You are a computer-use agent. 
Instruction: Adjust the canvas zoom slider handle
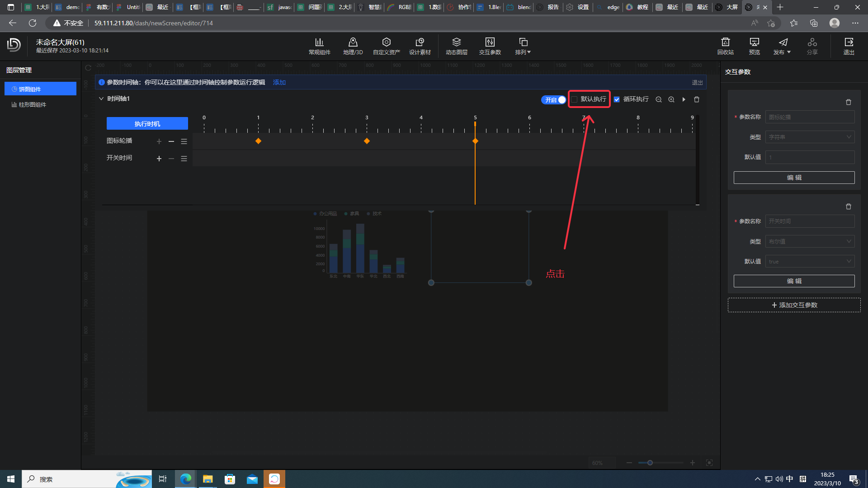pyautogui.click(x=650, y=463)
